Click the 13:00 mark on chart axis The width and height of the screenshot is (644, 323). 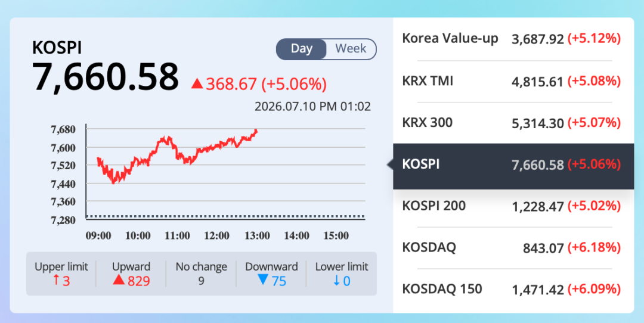(257, 235)
